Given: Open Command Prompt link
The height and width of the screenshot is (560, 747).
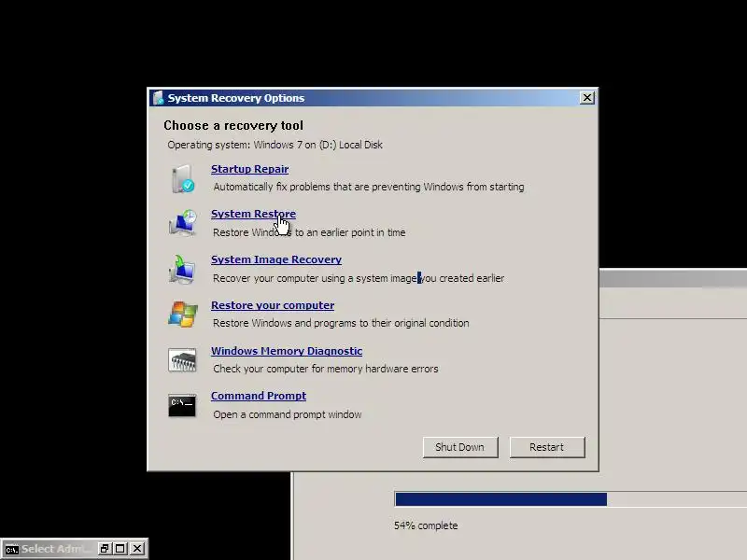Looking at the screenshot, I should tap(259, 396).
